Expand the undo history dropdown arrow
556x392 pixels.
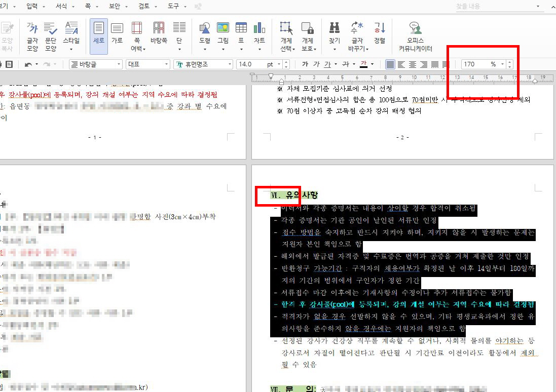tap(36, 64)
